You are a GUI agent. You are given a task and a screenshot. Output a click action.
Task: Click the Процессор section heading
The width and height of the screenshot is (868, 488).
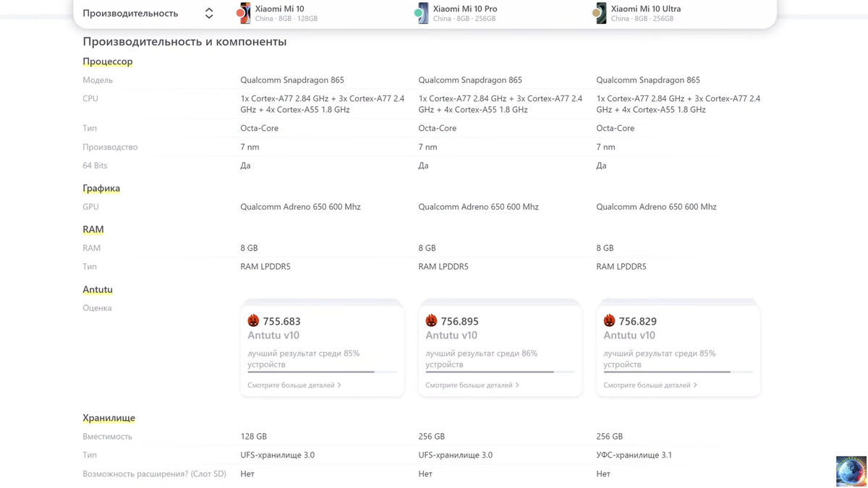coord(108,61)
